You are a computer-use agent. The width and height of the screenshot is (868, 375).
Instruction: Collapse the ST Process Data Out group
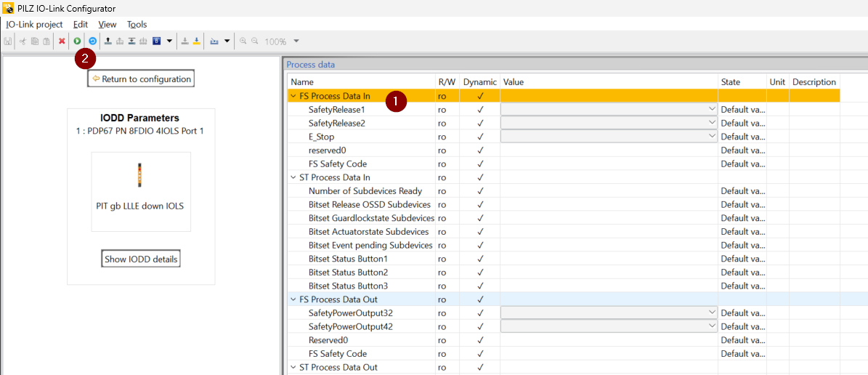pyautogui.click(x=293, y=367)
